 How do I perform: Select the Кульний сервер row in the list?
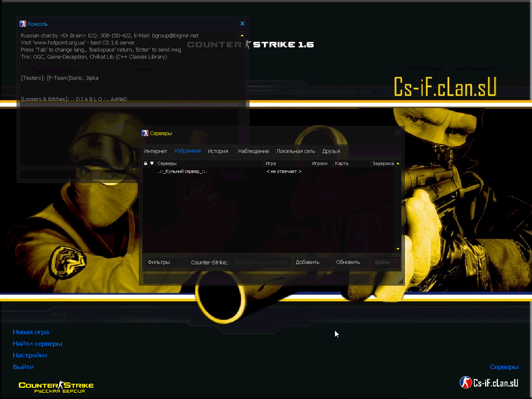click(268, 171)
